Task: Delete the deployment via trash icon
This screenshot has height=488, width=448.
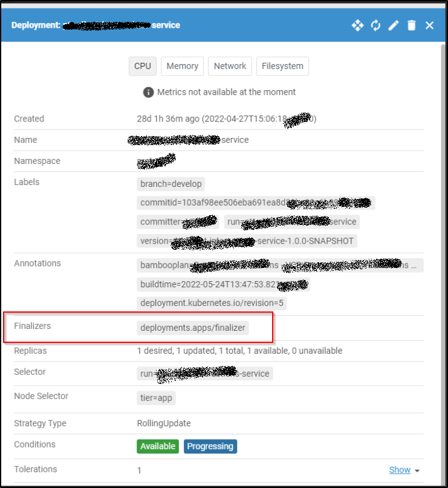Action: [x=412, y=25]
